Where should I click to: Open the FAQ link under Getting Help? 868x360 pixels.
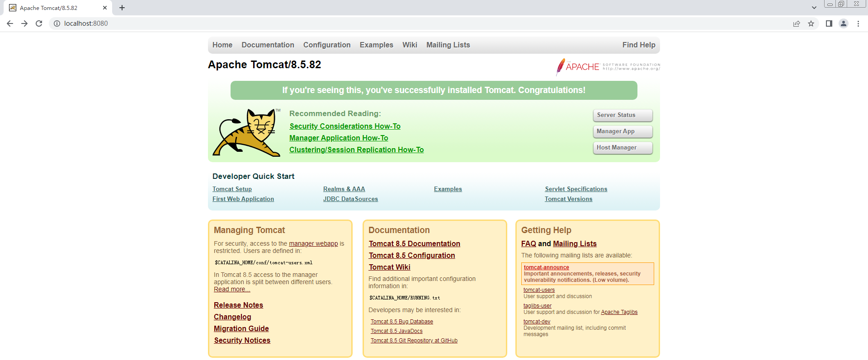pos(528,244)
